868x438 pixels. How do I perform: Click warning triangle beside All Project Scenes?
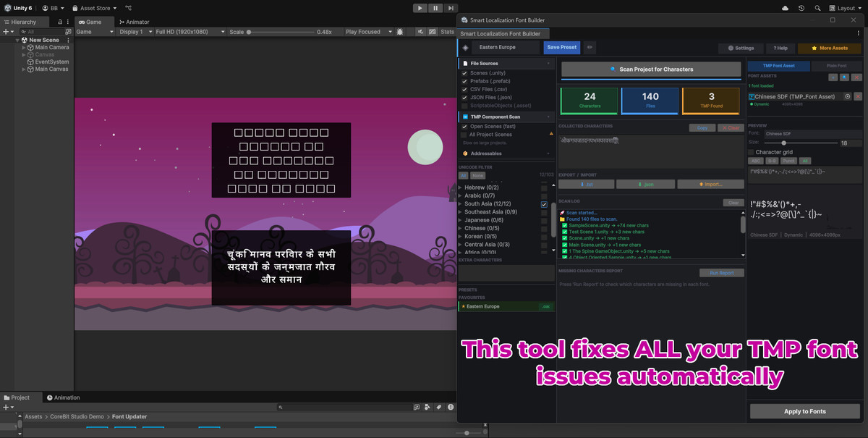coord(552,134)
